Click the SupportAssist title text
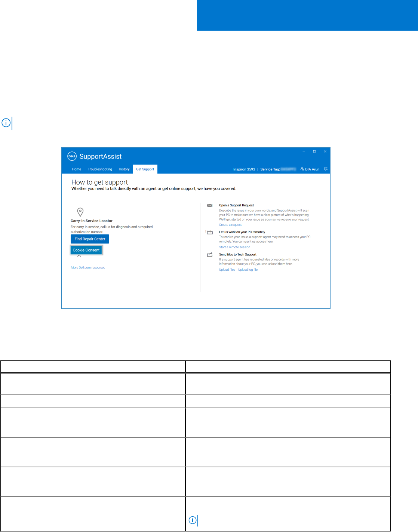The height and width of the screenshot is (532, 418). click(101, 156)
